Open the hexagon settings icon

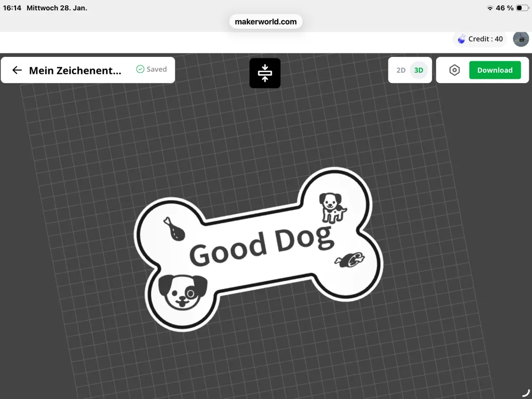[x=454, y=70]
